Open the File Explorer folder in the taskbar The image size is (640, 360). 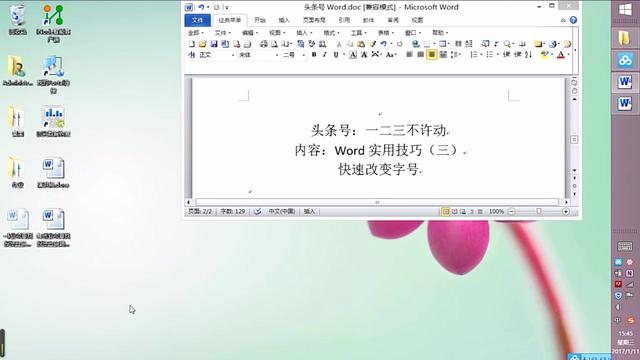tap(625, 38)
